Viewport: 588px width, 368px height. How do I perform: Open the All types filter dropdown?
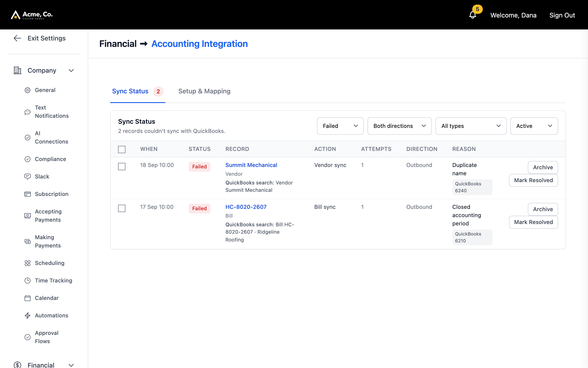pos(471,126)
